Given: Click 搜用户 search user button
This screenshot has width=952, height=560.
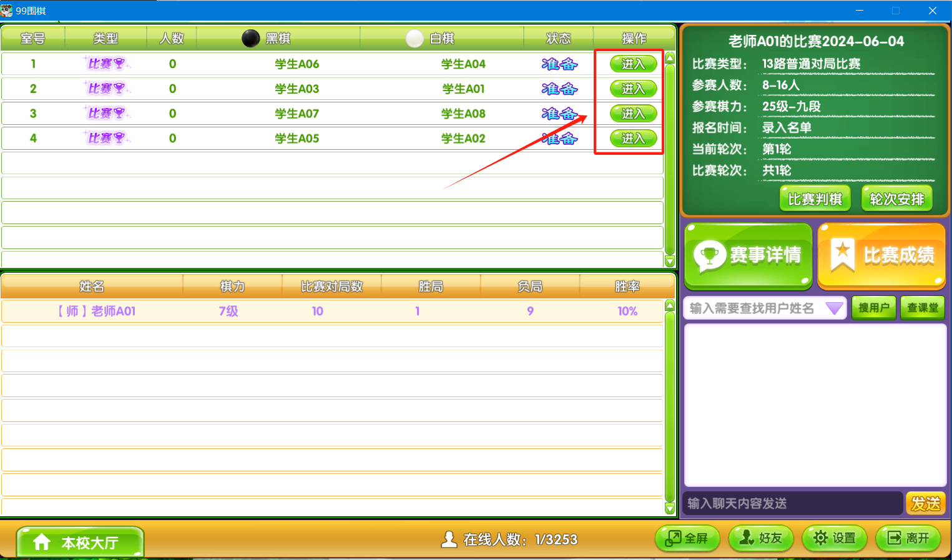Looking at the screenshot, I should tap(873, 308).
